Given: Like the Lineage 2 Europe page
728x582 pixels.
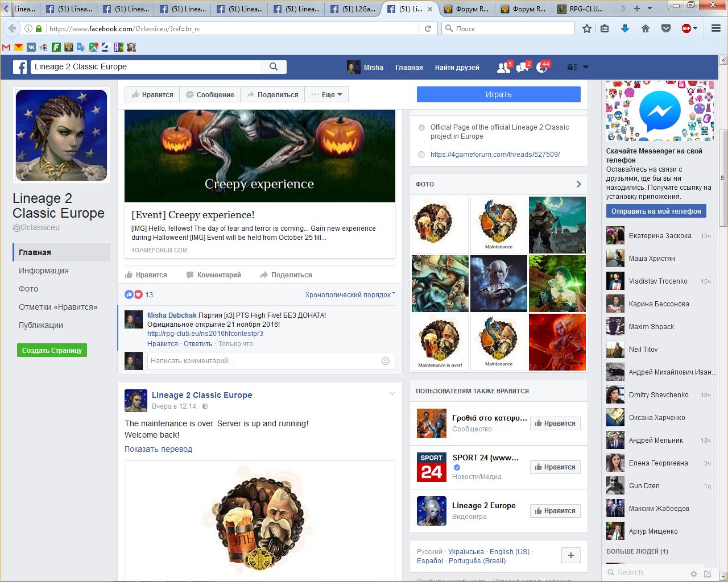Looking at the screenshot, I should pos(555,511).
